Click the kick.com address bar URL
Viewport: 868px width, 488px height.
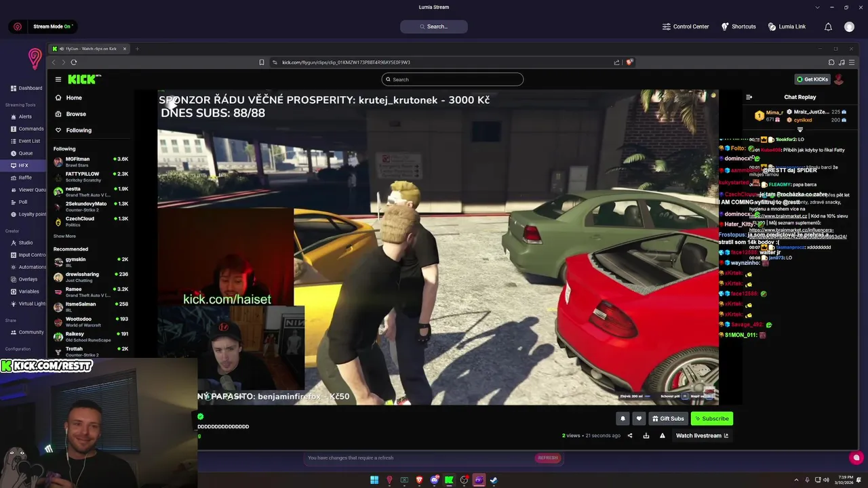pyautogui.click(x=346, y=62)
